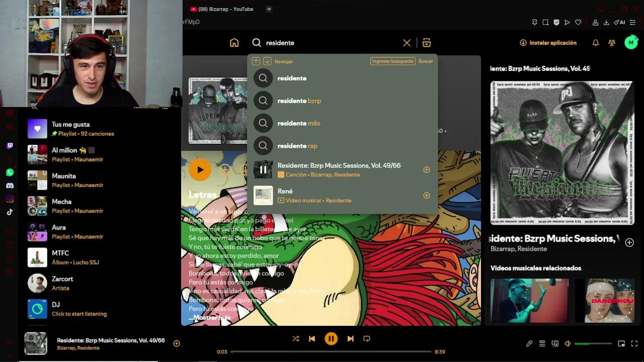644x362 pixels.
Task: Select the Bizarrap - YouTube browser tab
Action: [222, 9]
